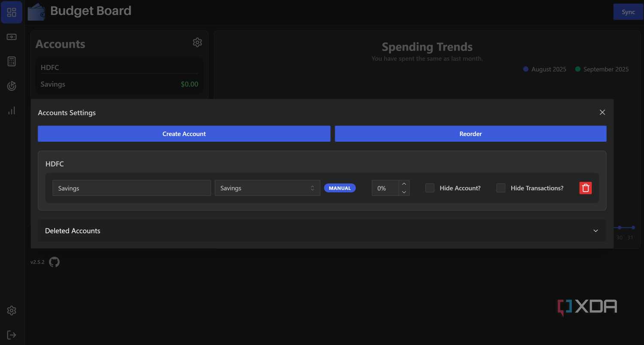
Task: Delete the Savings account with trash icon
Action: pyautogui.click(x=586, y=188)
